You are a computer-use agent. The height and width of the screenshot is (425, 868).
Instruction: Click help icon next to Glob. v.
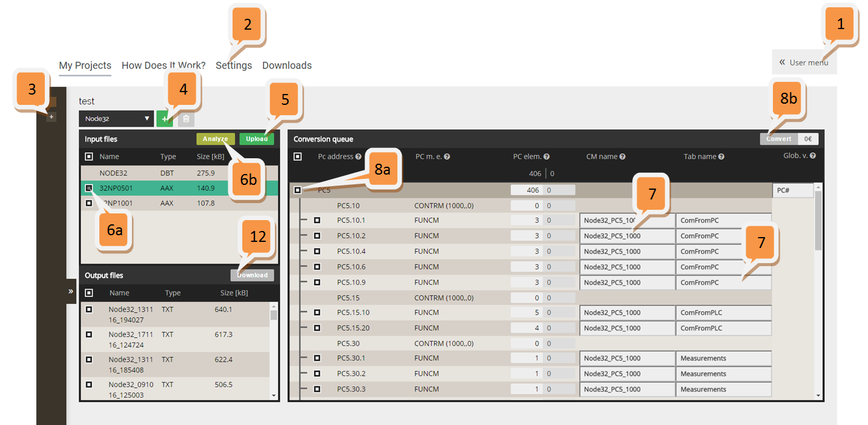click(812, 156)
